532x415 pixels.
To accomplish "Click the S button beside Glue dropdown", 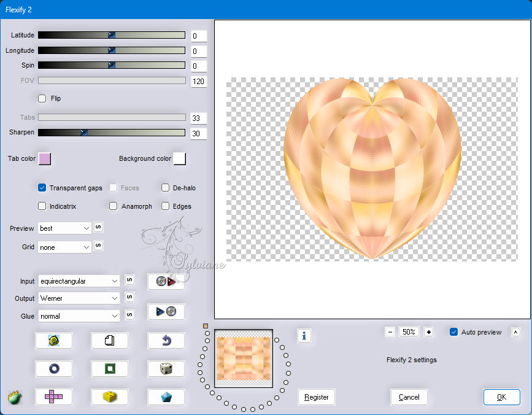I will pos(129,315).
